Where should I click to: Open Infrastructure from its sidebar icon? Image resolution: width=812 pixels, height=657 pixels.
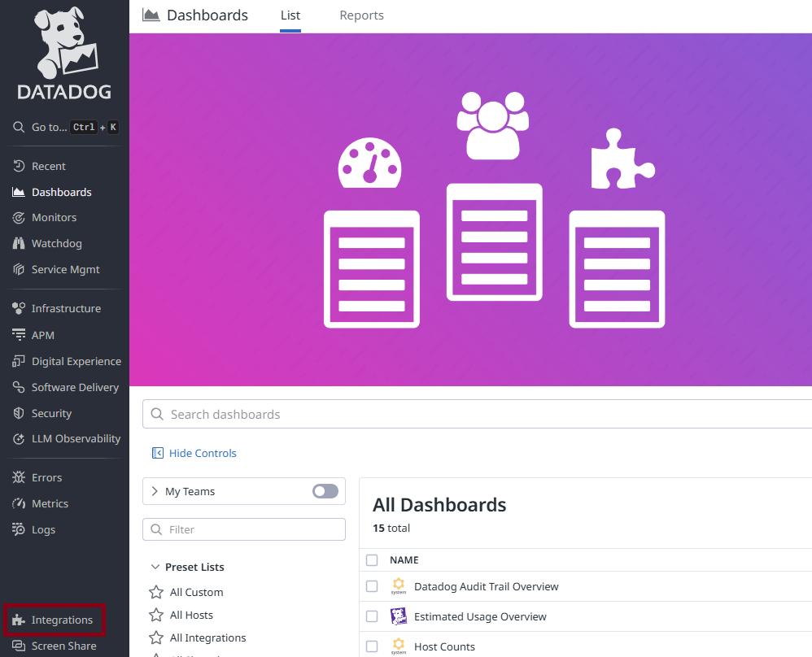point(19,309)
